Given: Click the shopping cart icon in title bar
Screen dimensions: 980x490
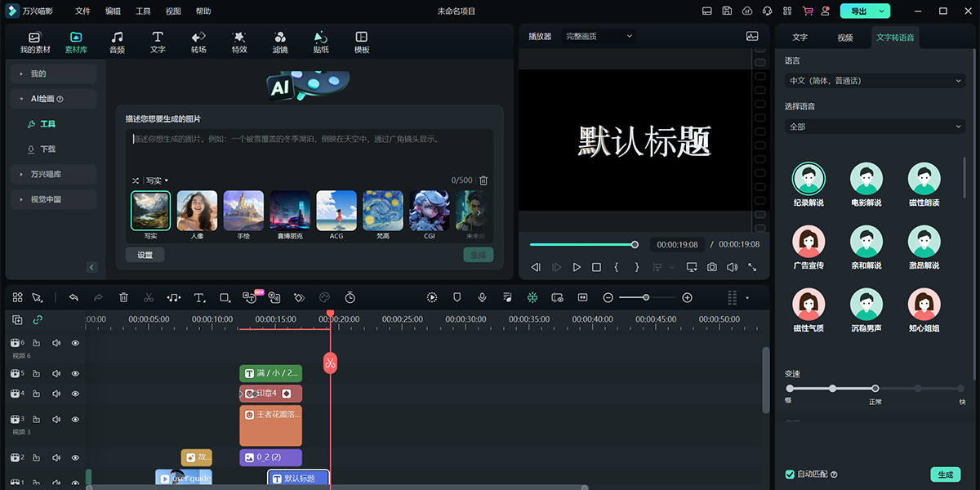Looking at the screenshot, I should [x=808, y=11].
